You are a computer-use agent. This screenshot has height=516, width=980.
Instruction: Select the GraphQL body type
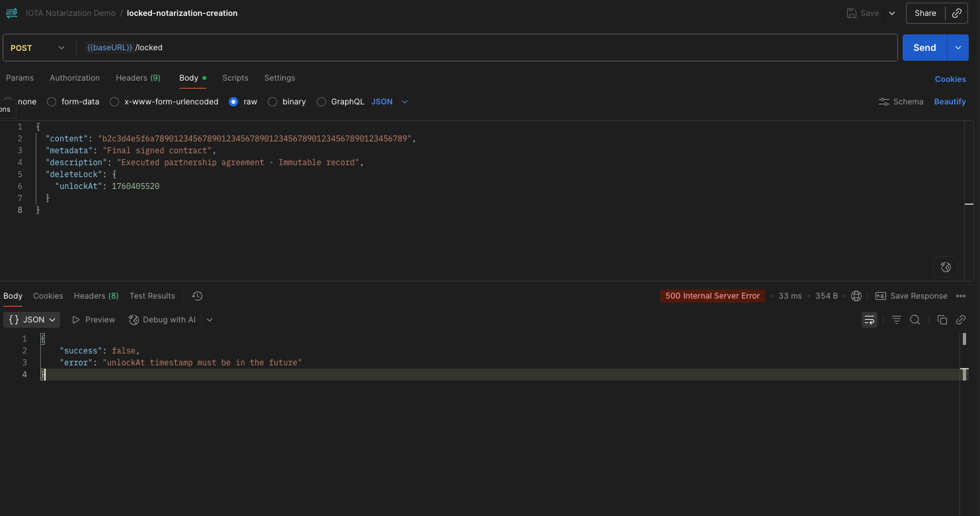[321, 101]
